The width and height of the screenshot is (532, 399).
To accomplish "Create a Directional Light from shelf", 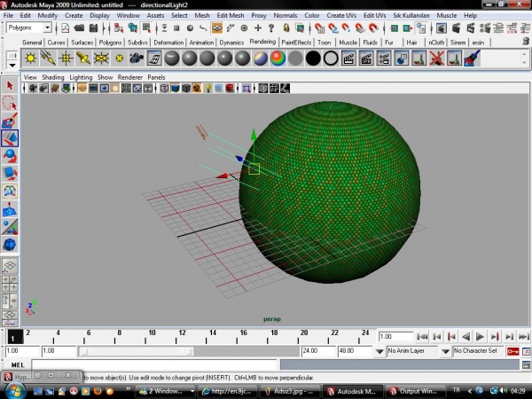I will [48, 58].
